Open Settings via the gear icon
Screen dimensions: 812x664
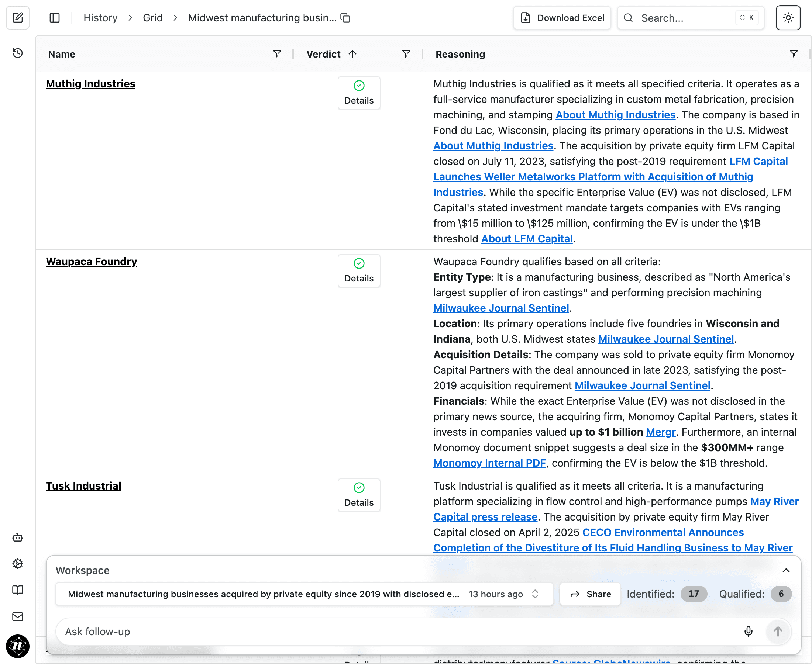click(x=18, y=563)
